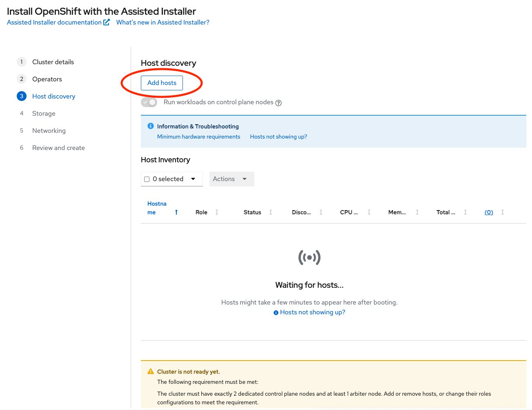Click the info icon in Information & Troubleshooting banner
Screen dimensions: 532x410
pyautogui.click(x=150, y=126)
